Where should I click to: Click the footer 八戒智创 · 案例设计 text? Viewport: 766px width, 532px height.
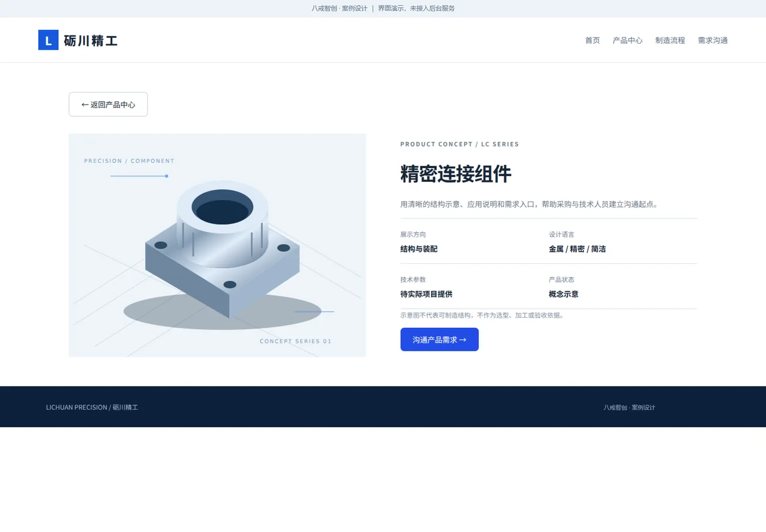click(x=630, y=408)
